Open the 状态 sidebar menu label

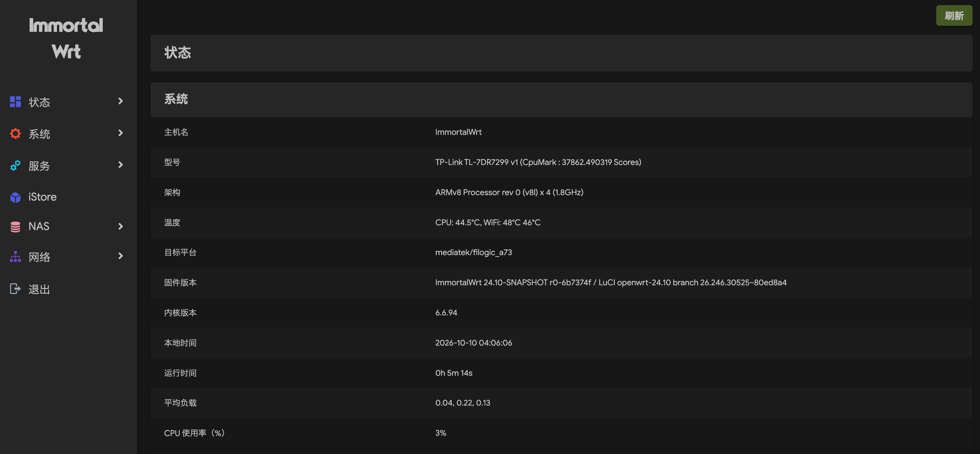[39, 102]
